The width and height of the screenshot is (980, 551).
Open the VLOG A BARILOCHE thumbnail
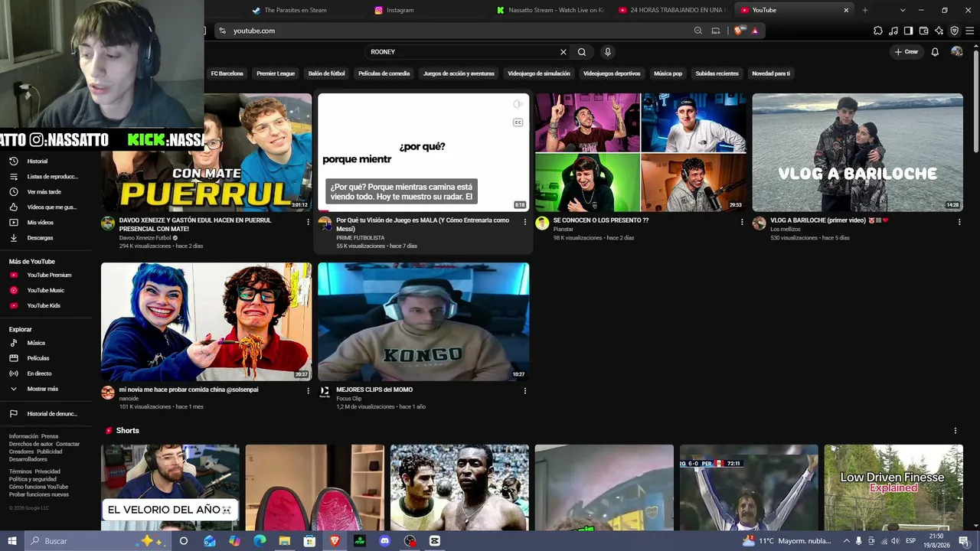click(x=857, y=152)
